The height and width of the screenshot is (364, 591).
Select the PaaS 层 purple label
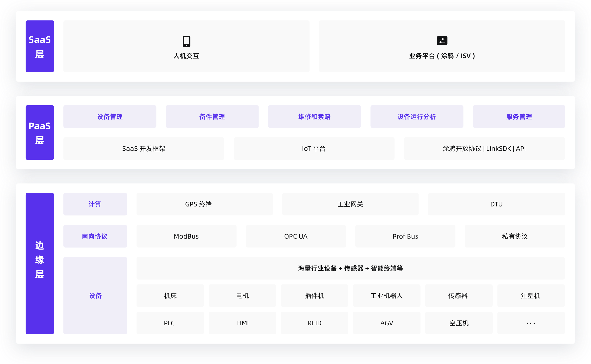(40, 132)
